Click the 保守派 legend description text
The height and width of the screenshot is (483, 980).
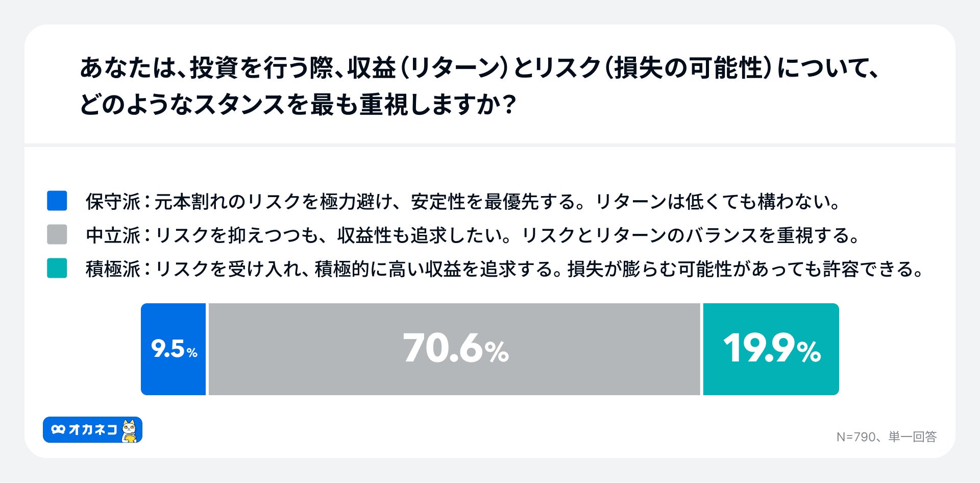click(x=462, y=202)
